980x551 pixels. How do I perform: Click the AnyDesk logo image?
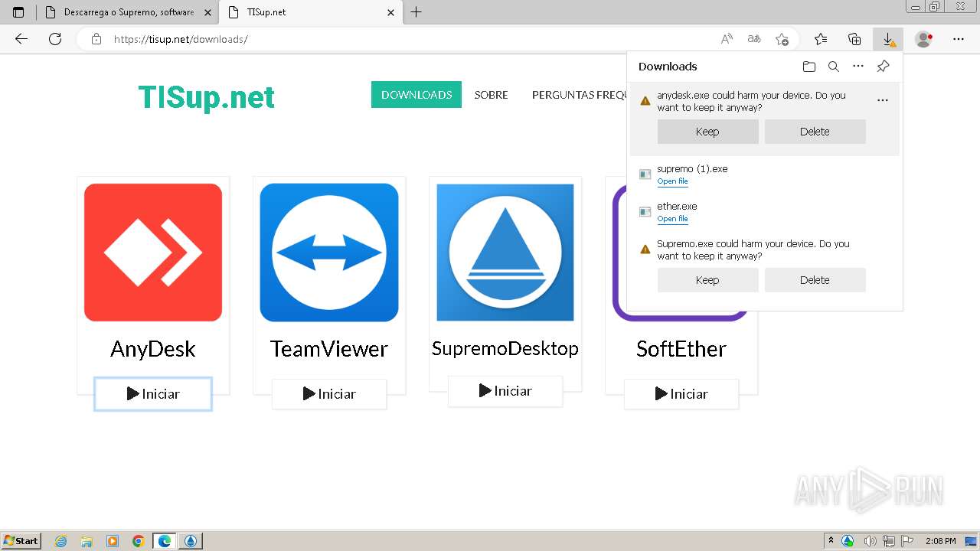tap(153, 253)
